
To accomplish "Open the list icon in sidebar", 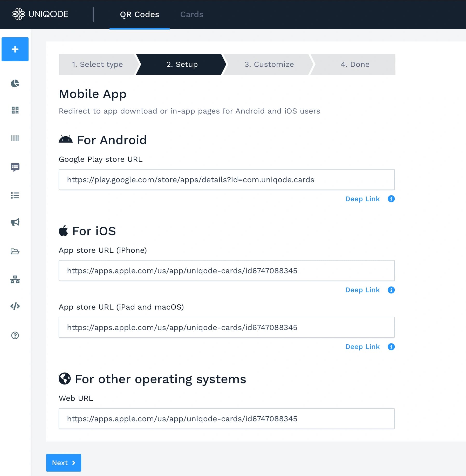I will 15,195.
